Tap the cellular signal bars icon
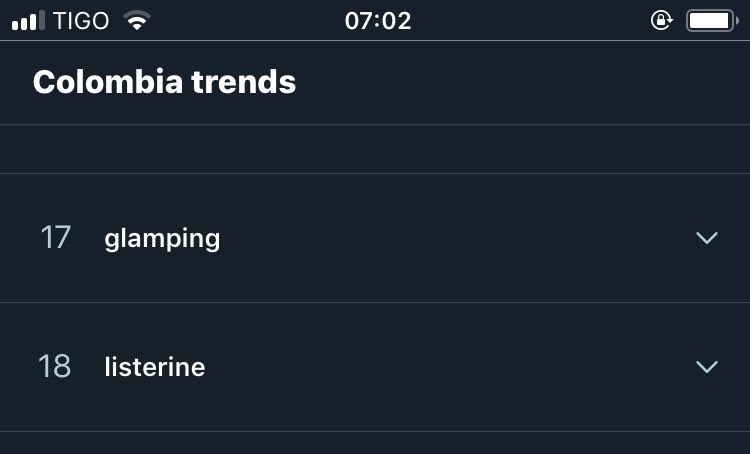The height and width of the screenshot is (454, 750). pos(28,21)
